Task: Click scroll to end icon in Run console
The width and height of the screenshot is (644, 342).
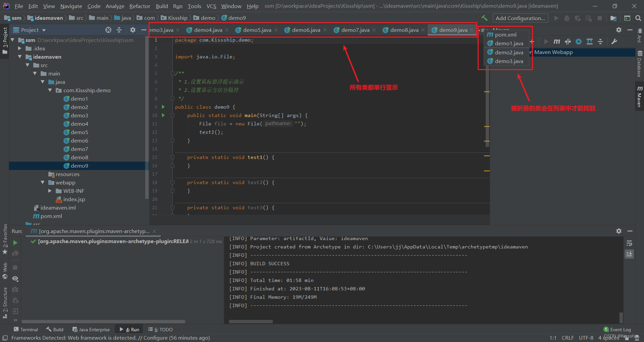Action: (x=629, y=254)
